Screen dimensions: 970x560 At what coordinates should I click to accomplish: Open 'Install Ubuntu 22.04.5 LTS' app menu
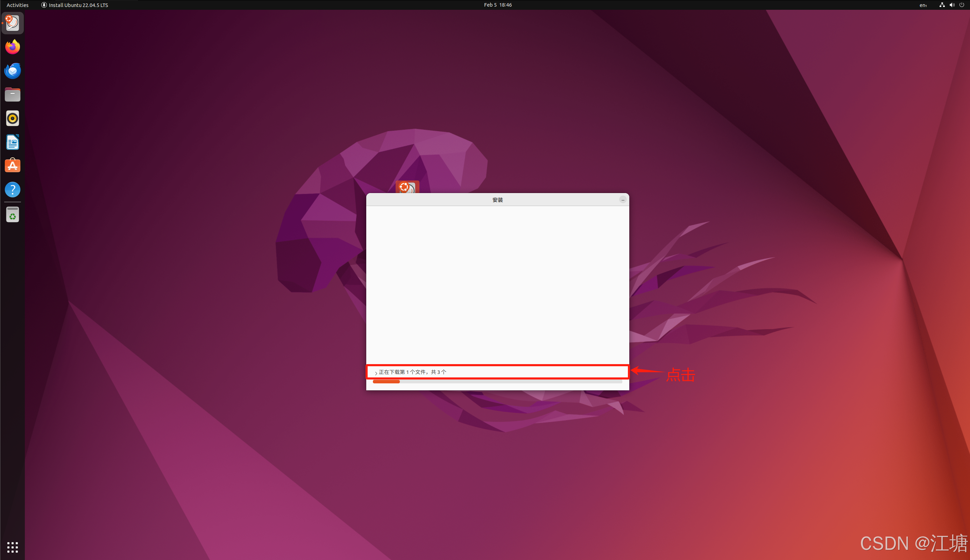click(x=75, y=5)
